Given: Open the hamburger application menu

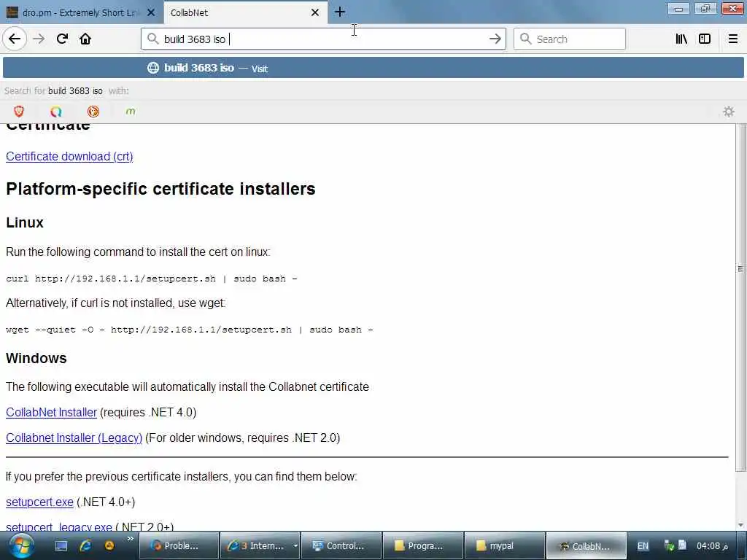Looking at the screenshot, I should pyautogui.click(x=733, y=39).
